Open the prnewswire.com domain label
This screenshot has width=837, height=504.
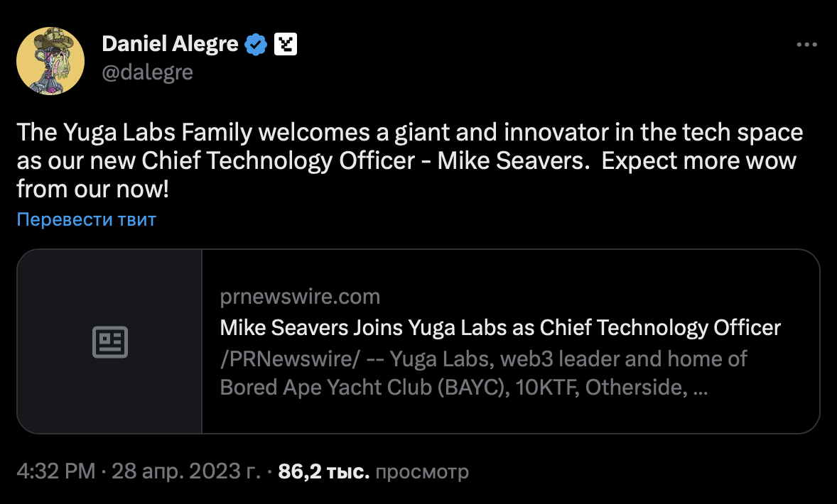click(300, 296)
